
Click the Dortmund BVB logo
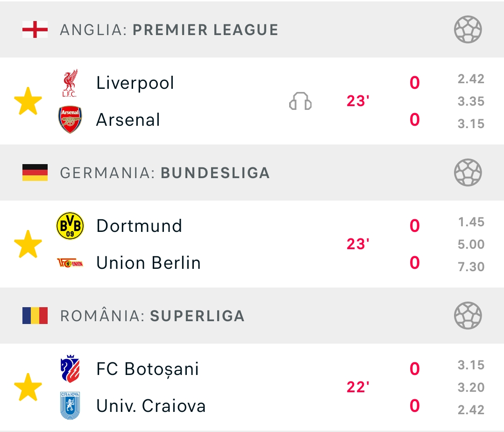[70, 226]
